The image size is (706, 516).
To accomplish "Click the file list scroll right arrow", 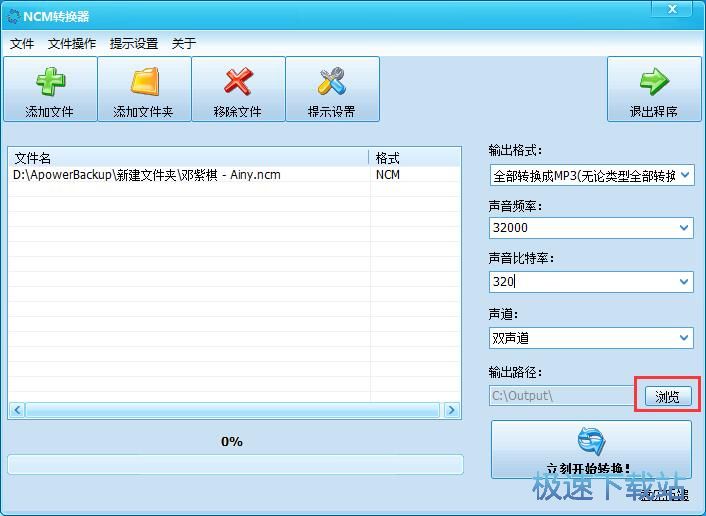I will tap(452, 410).
